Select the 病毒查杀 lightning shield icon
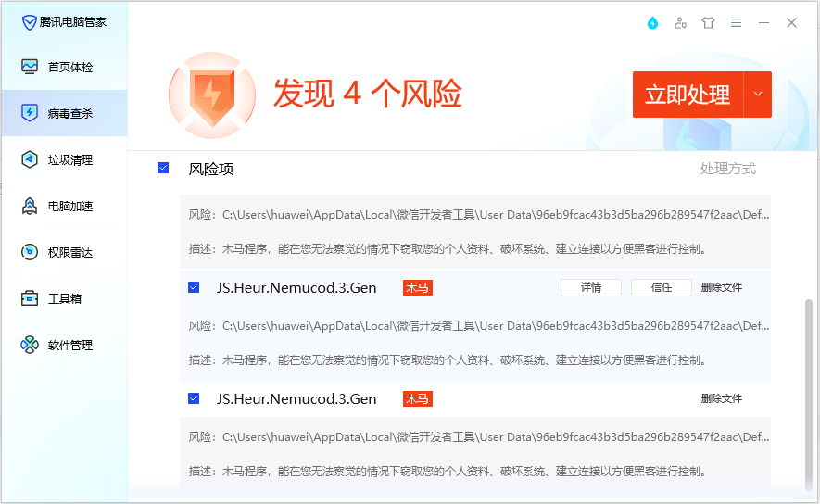820x504 pixels. tap(30, 113)
